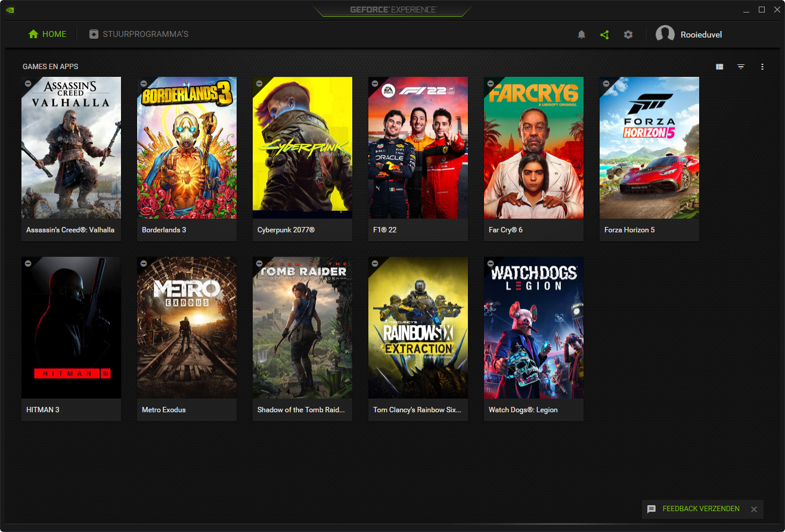Go to the Home tab
785x532 pixels.
pyautogui.click(x=48, y=34)
